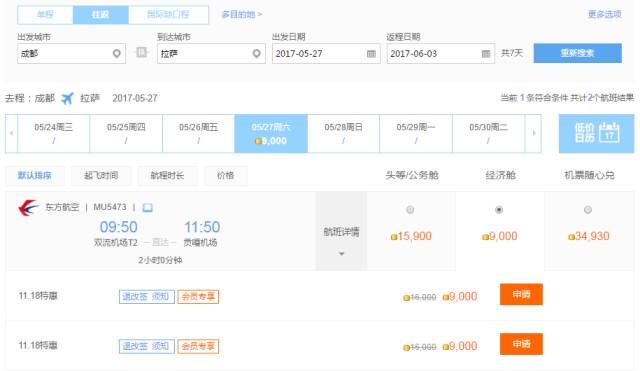Click the 15,900 first class price

click(x=411, y=236)
